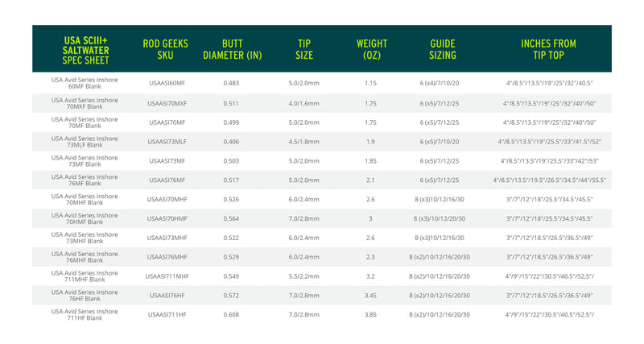Click the 4.5/1.8mm tip size cell

coord(303,142)
